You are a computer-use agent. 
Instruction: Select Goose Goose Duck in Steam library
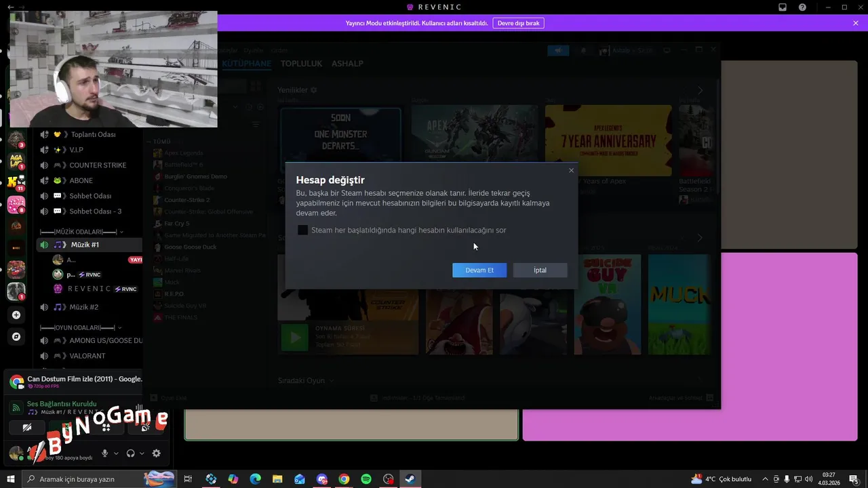coord(190,247)
